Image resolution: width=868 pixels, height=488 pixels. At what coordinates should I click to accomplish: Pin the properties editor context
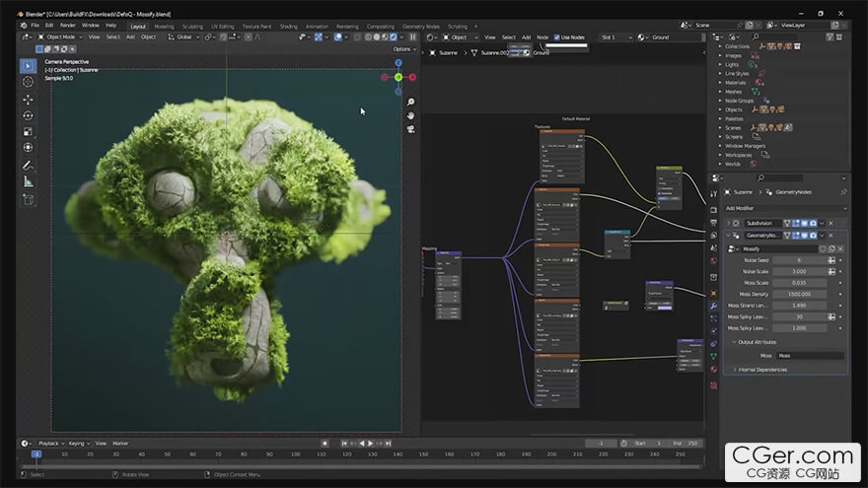point(843,192)
